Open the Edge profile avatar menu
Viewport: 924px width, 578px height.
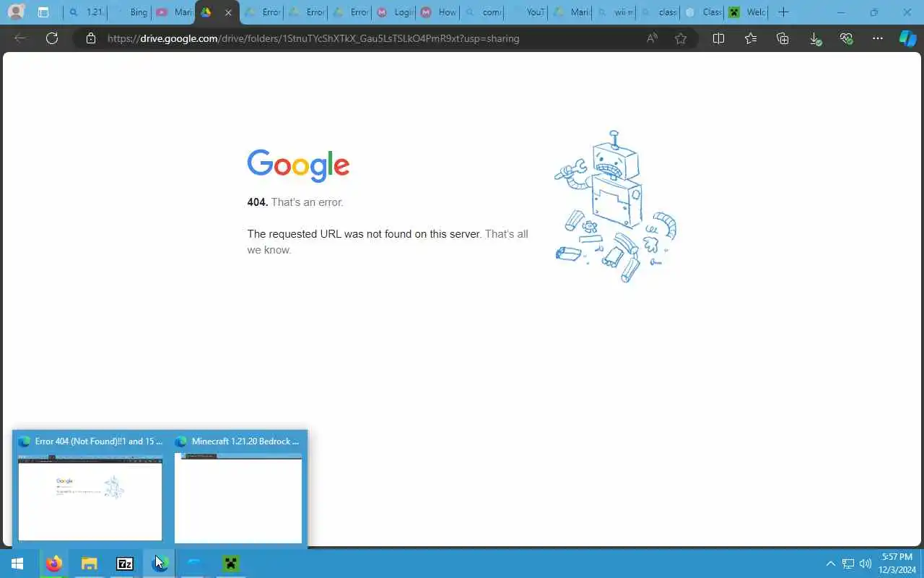[x=16, y=12]
